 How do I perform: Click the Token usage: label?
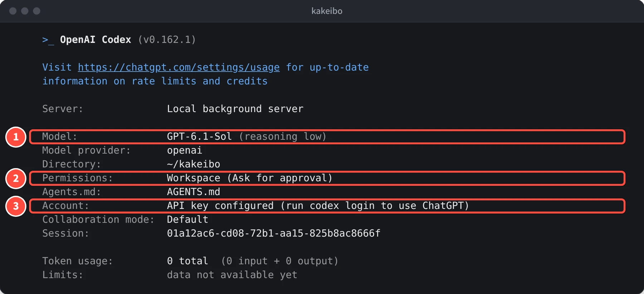(78, 261)
